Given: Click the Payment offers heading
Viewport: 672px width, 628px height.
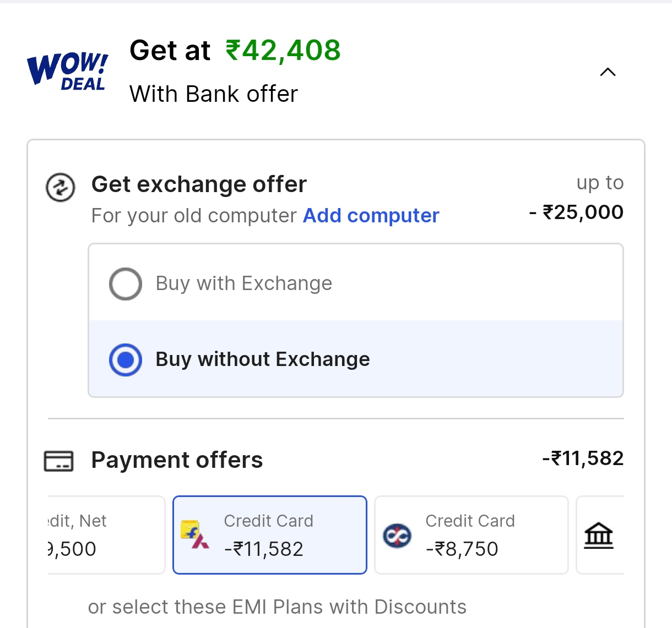Looking at the screenshot, I should pyautogui.click(x=177, y=460).
